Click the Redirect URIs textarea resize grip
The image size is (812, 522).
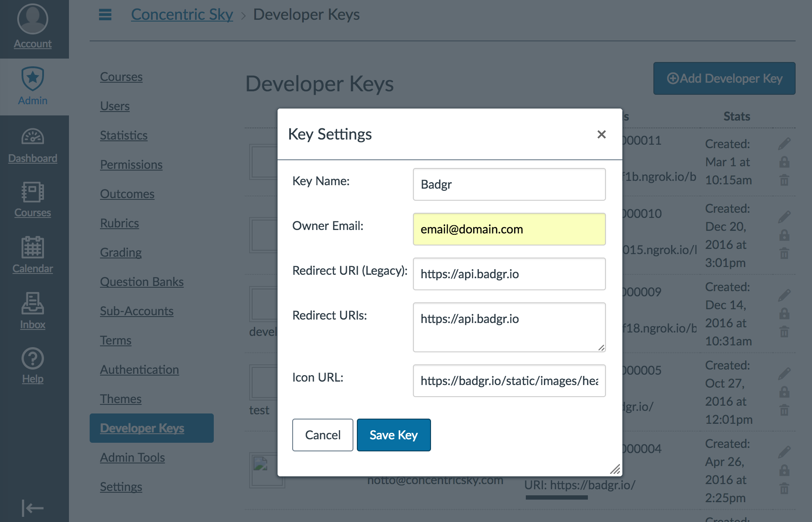602,348
